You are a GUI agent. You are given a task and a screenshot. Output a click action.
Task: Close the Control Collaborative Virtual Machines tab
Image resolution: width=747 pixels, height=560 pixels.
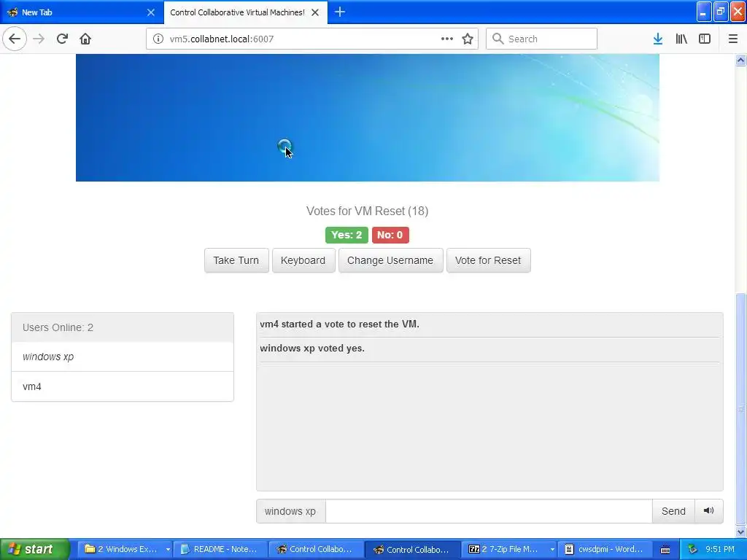315,12
